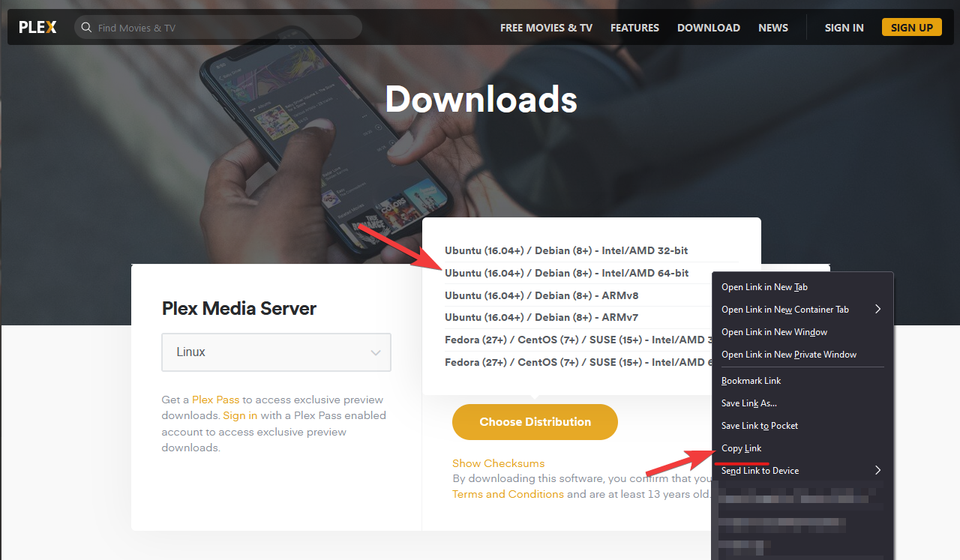
Task: Open Terms and Conditions link
Action: pyautogui.click(x=508, y=494)
